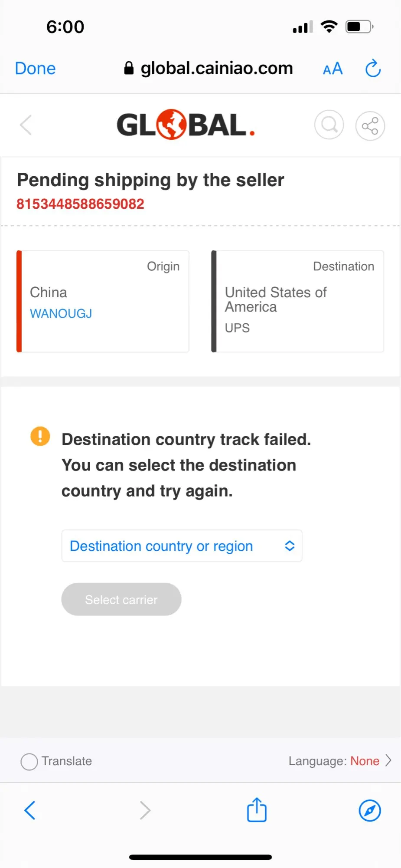The width and height of the screenshot is (401, 868).
Task: Tap the search magnifier icon
Action: [x=329, y=125]
